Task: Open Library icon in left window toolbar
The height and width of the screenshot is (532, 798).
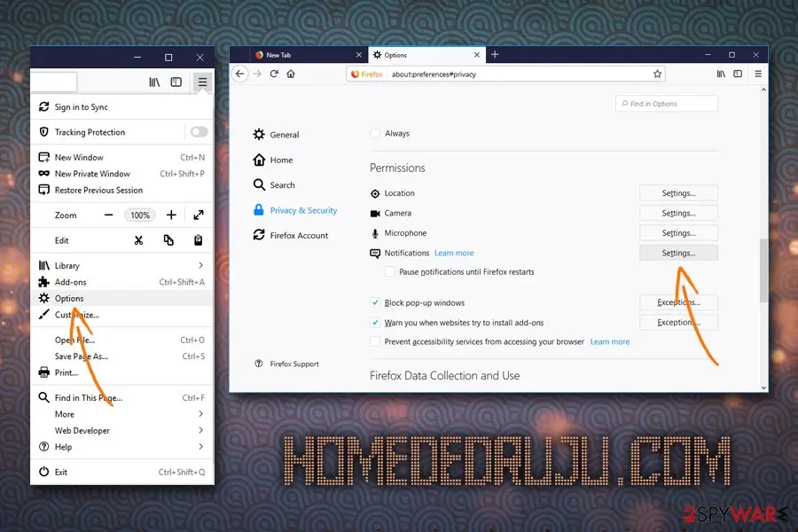Action: (154, 82)
